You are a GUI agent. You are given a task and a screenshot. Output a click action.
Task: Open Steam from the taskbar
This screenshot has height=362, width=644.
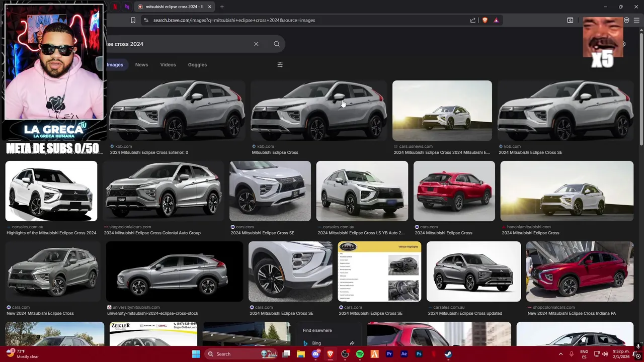click(x=448, y=354)
